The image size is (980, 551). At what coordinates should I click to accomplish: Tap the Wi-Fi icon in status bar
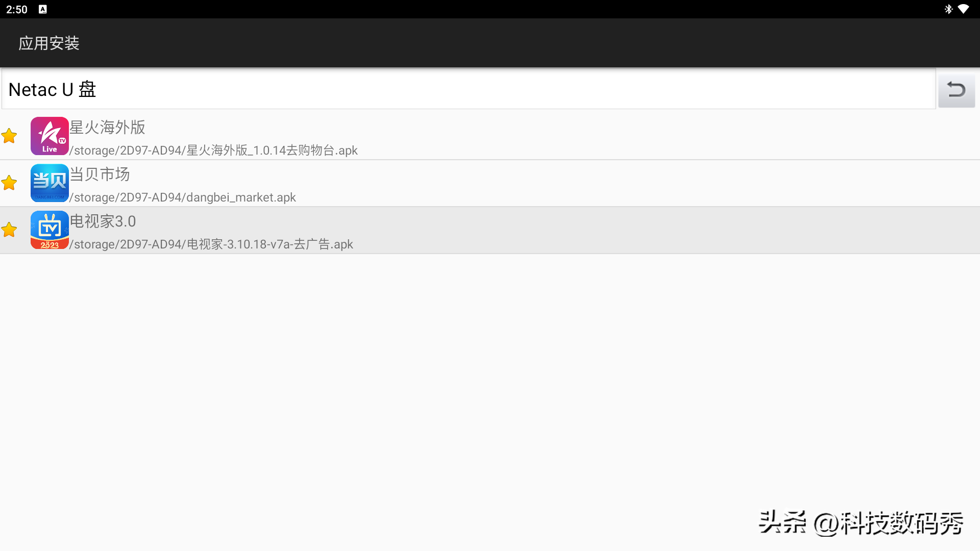click(x=964, y=9)
